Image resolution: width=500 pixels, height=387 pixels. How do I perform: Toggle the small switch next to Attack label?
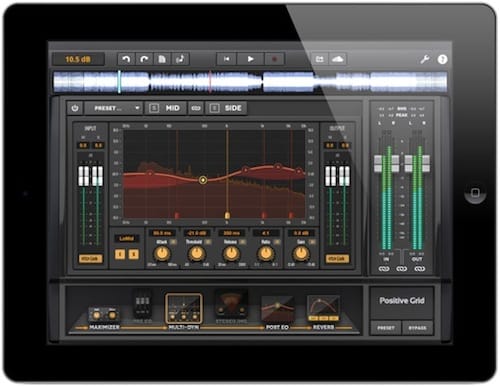click(x=173, y=242)
